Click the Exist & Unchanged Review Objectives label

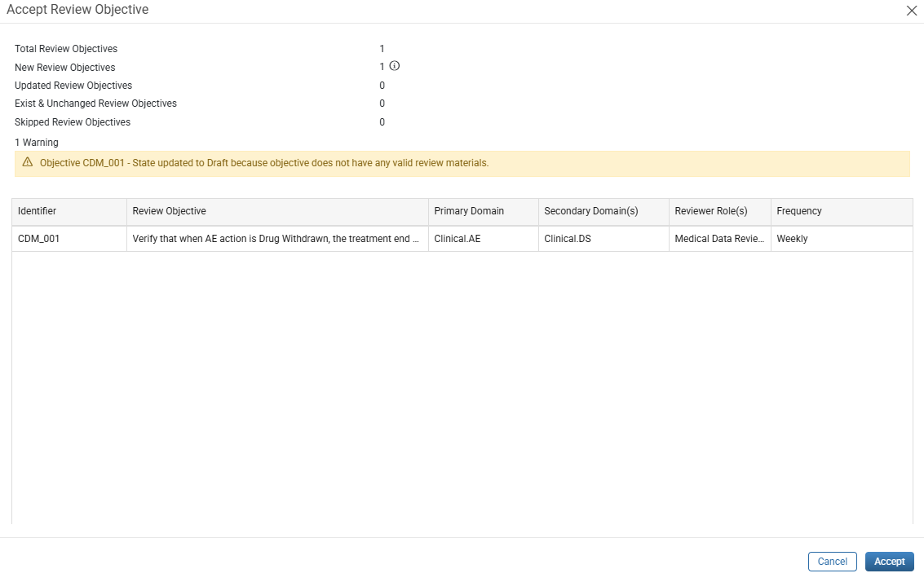(95, 104)
